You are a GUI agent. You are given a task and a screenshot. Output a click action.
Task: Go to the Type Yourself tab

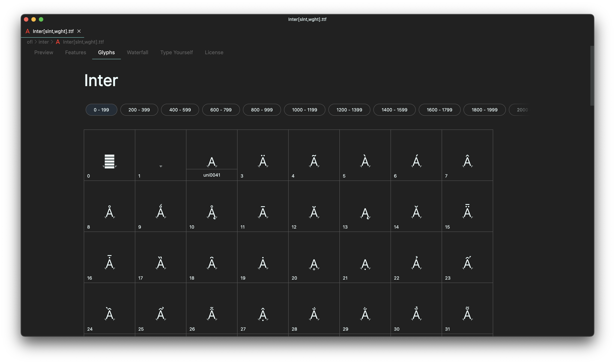[176, 53]
